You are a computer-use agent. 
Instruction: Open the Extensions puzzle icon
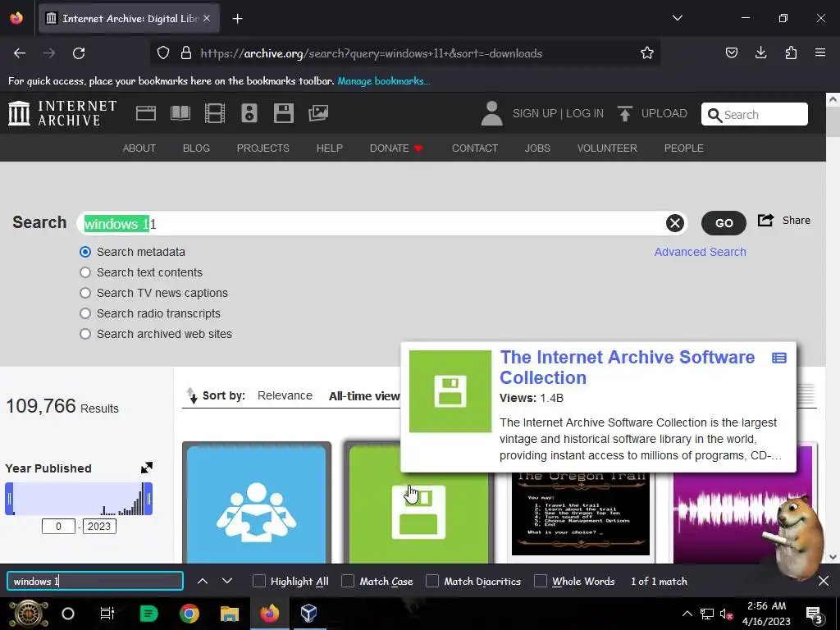[791, 53]
